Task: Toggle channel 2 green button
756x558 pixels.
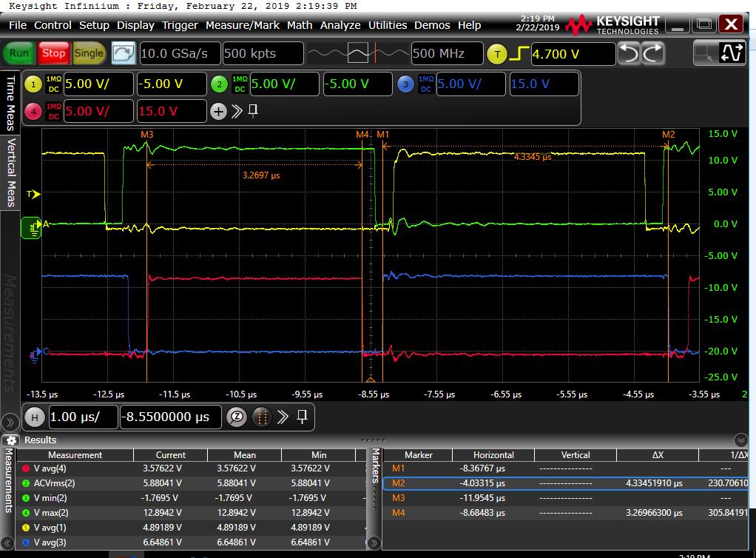Action: pos(220,84)
